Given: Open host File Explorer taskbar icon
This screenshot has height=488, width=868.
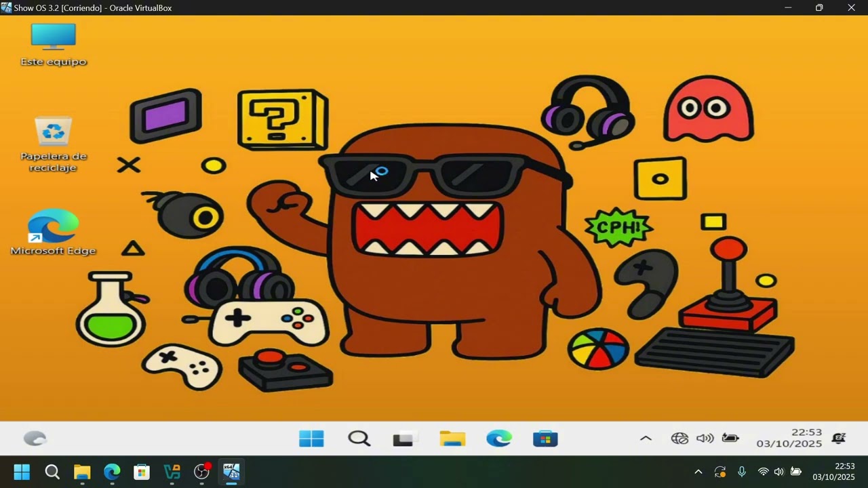Looking at the screenshot, I should click(x=82, y=472).
